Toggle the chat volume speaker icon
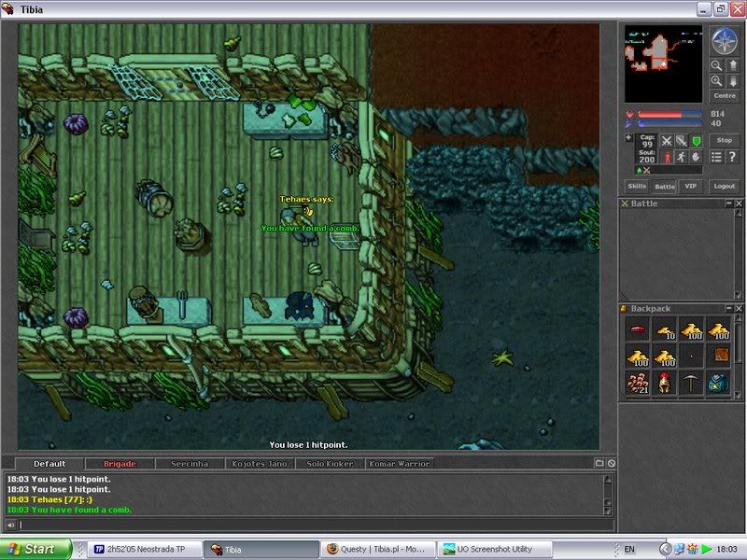This screenshot has height=560, width=747. 10,525
